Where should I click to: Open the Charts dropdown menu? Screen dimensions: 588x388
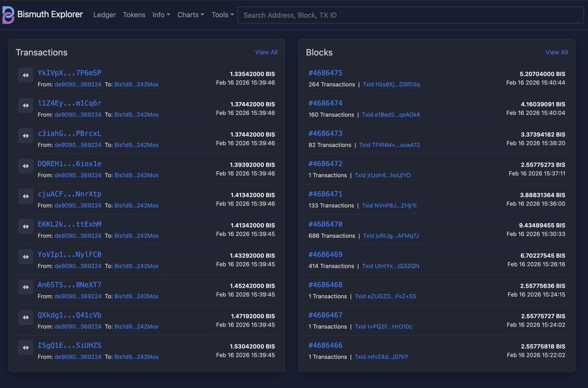[191, 15]
